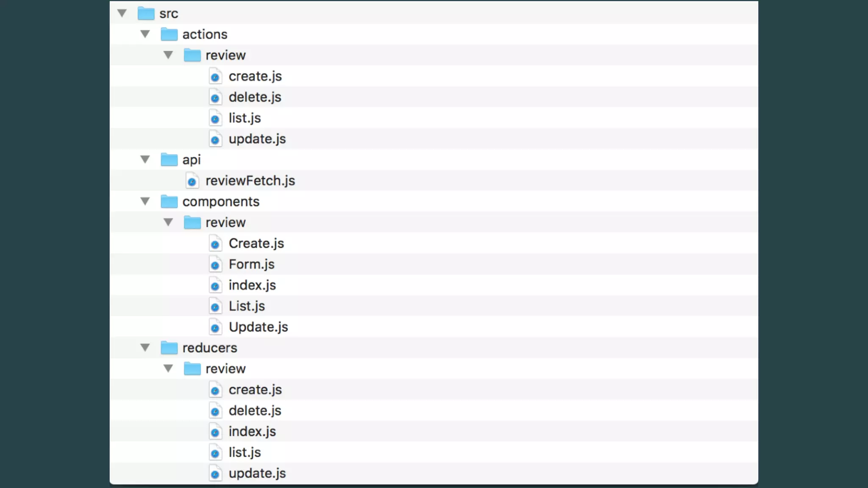Select List.js in components review

[247, 306]
